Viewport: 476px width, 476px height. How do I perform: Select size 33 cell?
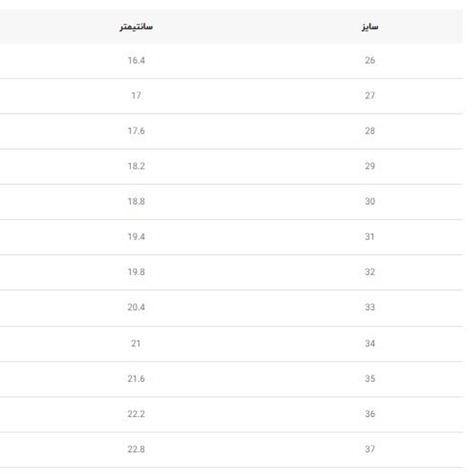tap(370, 308)
